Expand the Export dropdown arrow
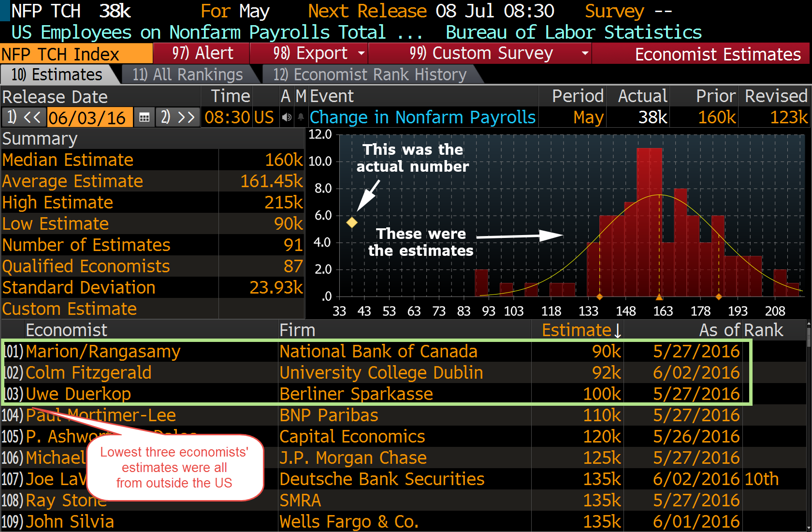Screen dimensions: 812x532 (361, 53)
